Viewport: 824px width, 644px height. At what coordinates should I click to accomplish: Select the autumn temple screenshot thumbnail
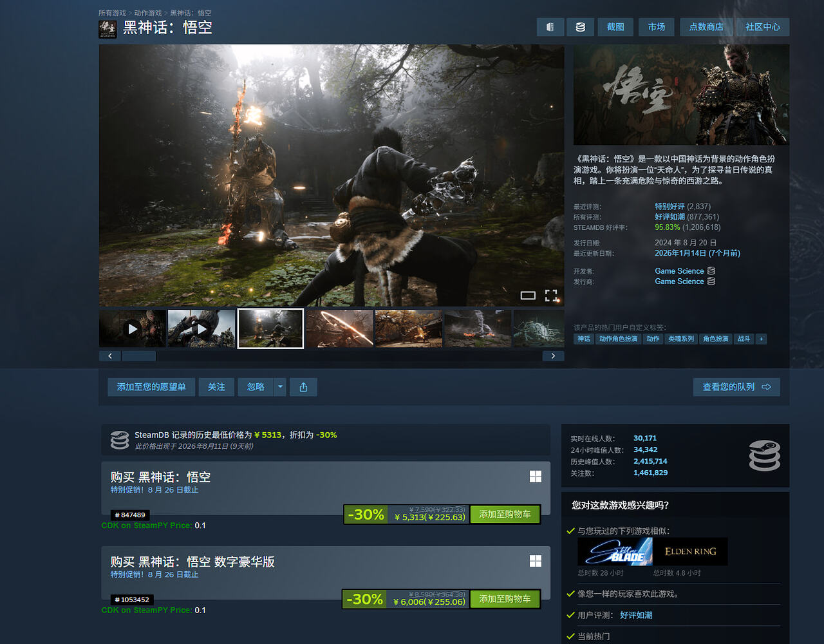click(409, 328)
